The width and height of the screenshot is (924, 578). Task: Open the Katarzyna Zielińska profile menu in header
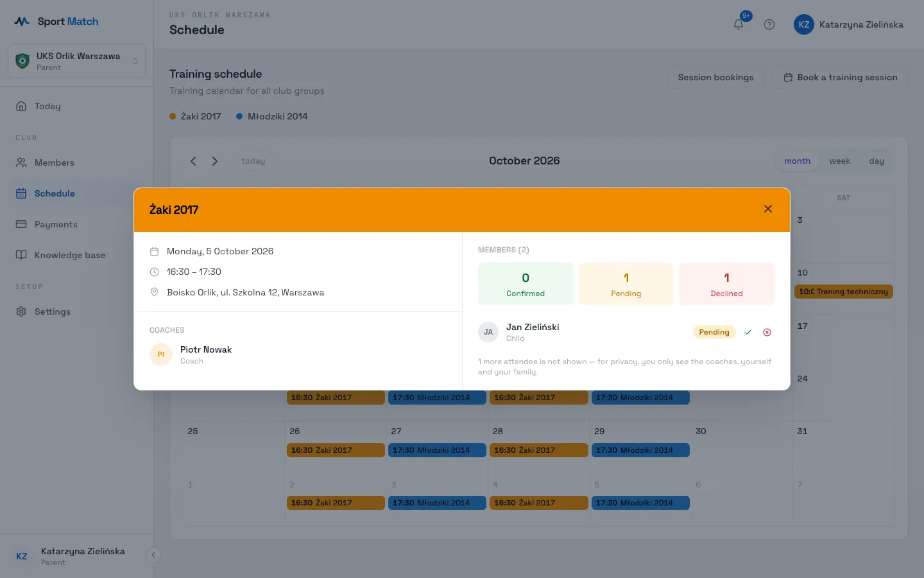coord(848,24)
